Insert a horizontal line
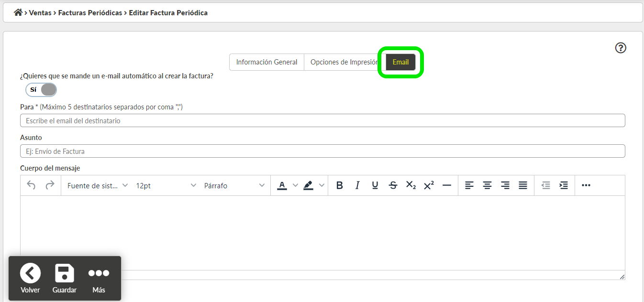Screen dimensions: 644x302 (447, 185)
